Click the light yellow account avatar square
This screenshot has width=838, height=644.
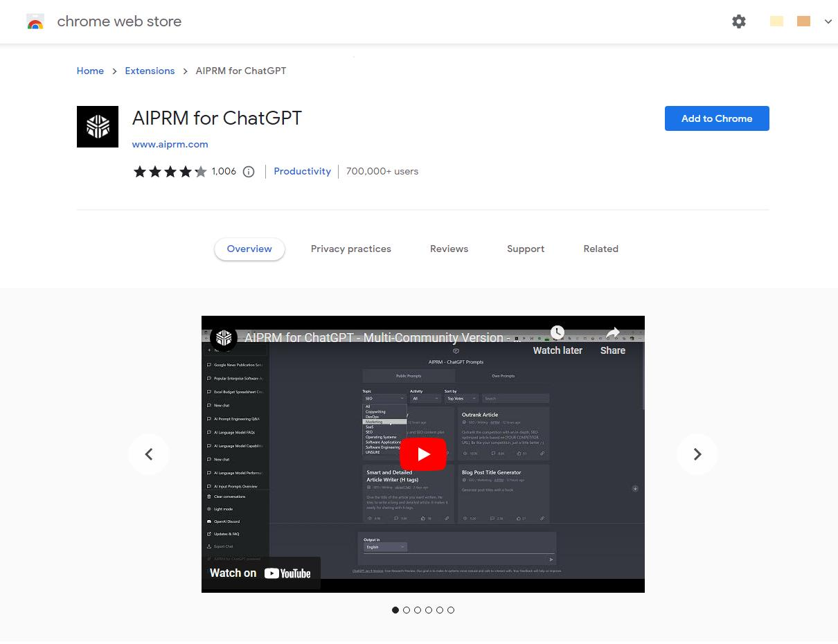click(776, 21)
